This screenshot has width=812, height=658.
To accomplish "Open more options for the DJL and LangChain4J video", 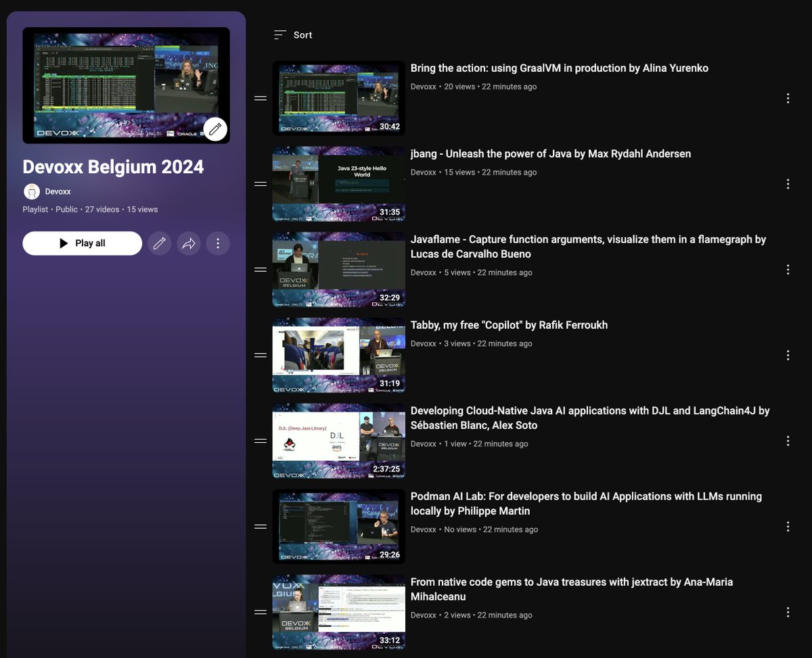I will [788, 441].
